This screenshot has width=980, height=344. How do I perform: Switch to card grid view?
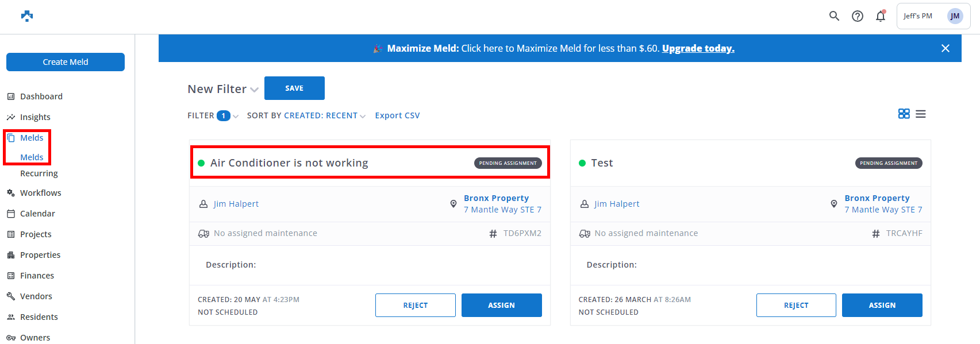904,114
